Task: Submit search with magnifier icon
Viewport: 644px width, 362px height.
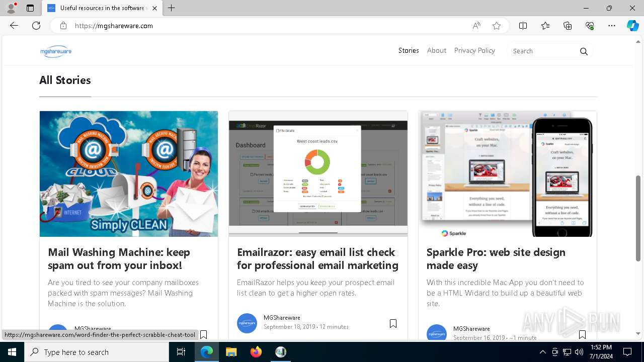Action: (584, 51)
